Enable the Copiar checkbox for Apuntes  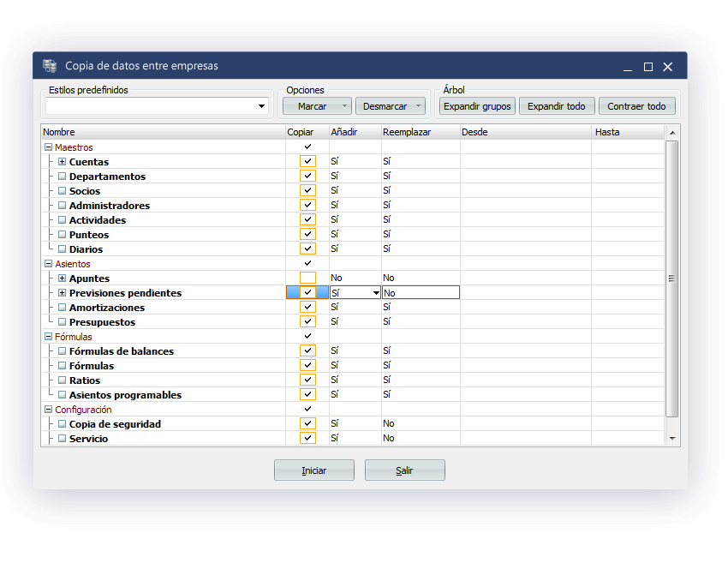point(307,279)
